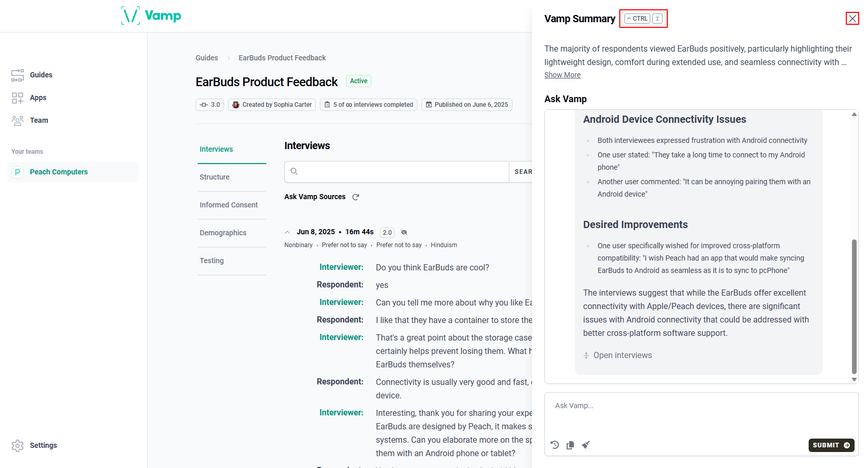Click Show More under the summary
This screenshot has height=468, width=868.
click(562, 75)
